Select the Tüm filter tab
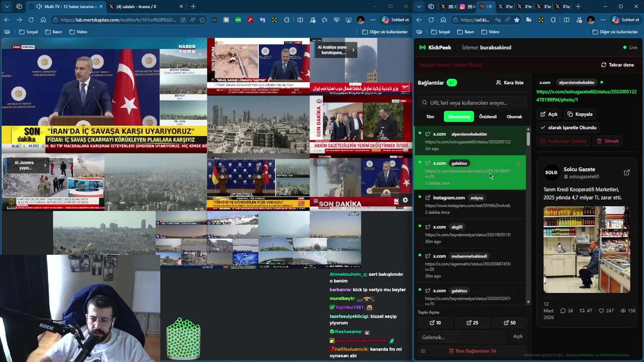Viewport: 644px width, 362px height. tap(430, 117)
